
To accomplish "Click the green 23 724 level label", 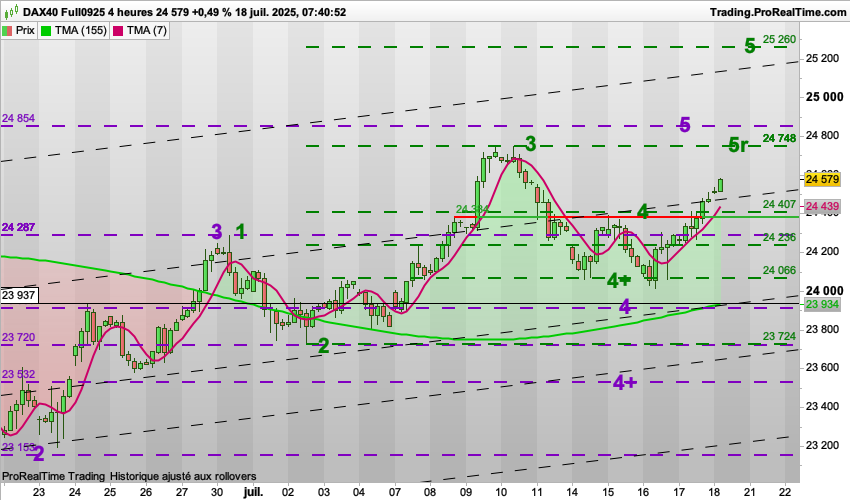I will tap(780, 337).
